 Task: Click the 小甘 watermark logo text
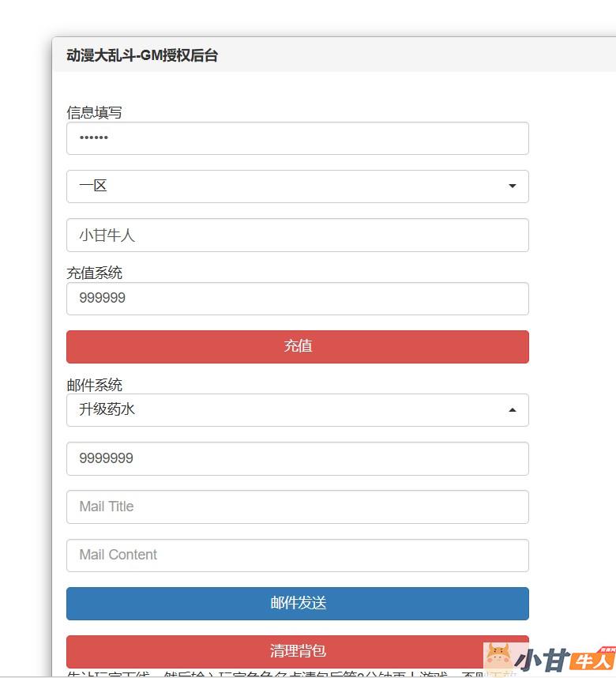542,660
